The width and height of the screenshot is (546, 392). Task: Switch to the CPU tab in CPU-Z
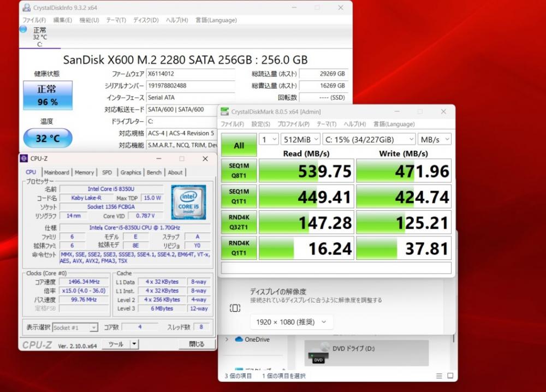[31, 172]
